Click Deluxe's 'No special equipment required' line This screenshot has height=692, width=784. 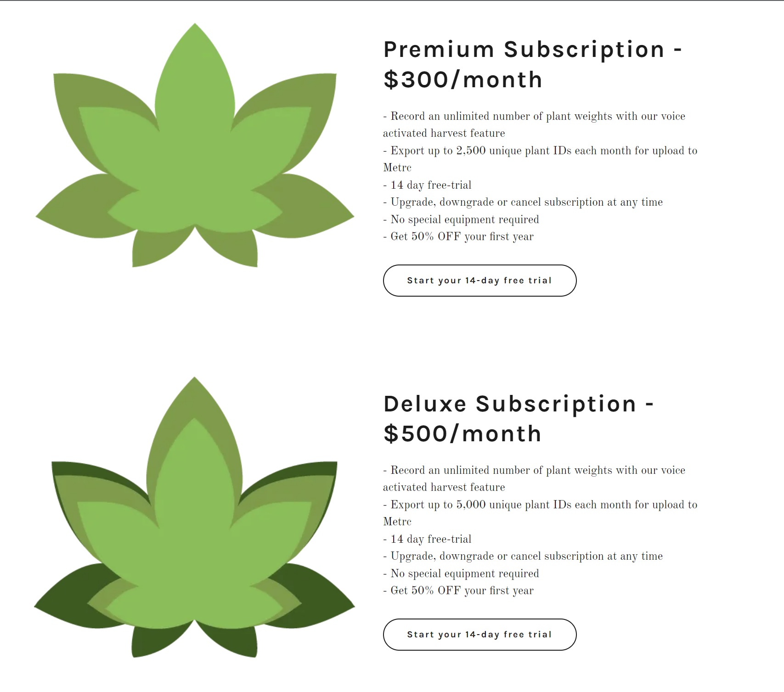click(x=461, y=574)
